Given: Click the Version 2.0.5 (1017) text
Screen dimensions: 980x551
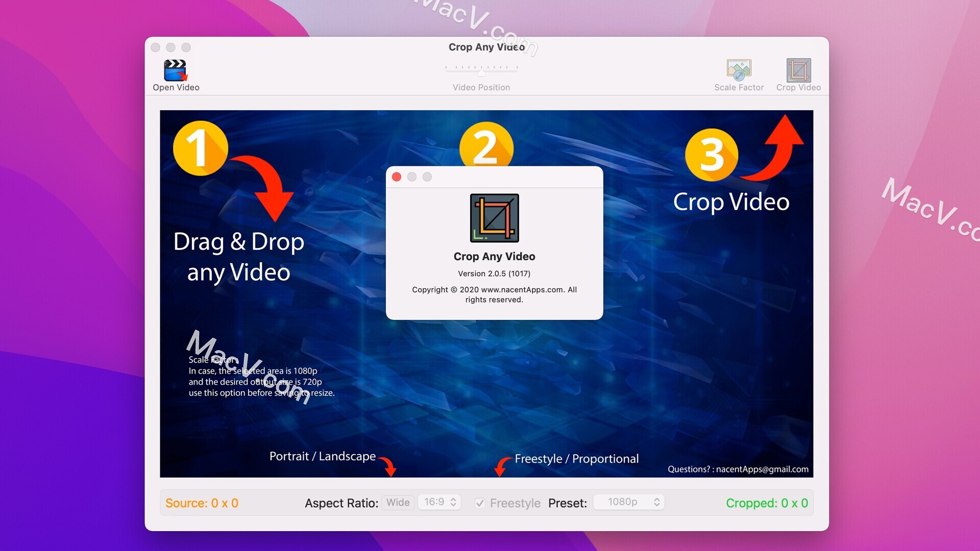Looking at the screenshot, I should pyautogui.click(x=494, y=273).
